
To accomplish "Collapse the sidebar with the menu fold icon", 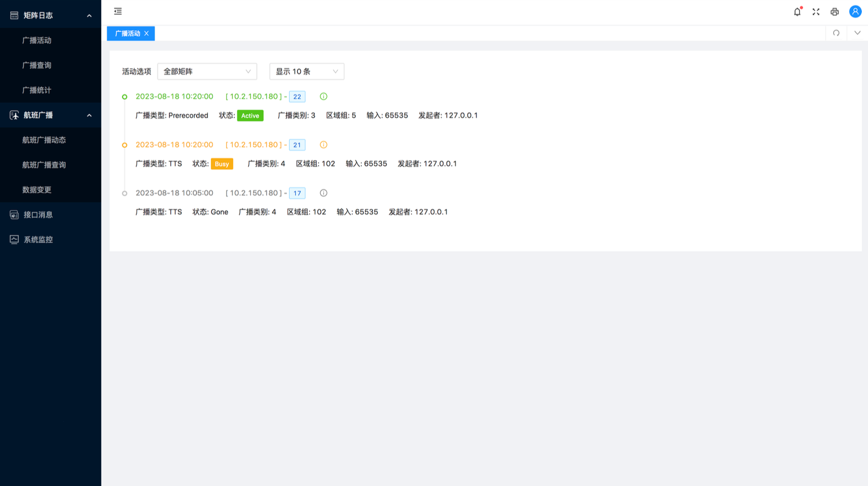I will coord(118,11).
